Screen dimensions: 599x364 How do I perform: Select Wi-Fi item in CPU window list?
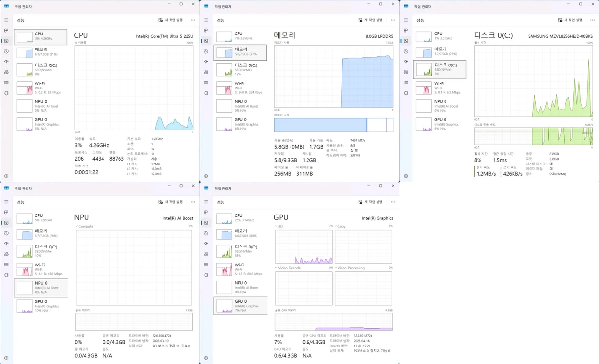coord(41,88)
